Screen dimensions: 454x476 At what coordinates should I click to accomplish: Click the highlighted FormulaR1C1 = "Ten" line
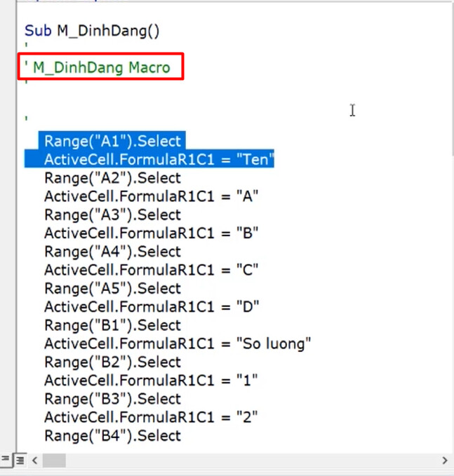click(x=159, y=159)
